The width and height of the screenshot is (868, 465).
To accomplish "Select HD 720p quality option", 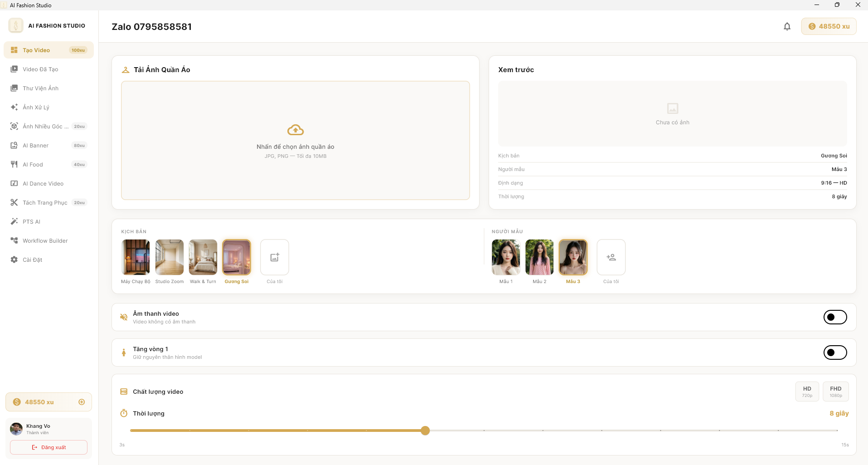I will [x=807, y=392].
